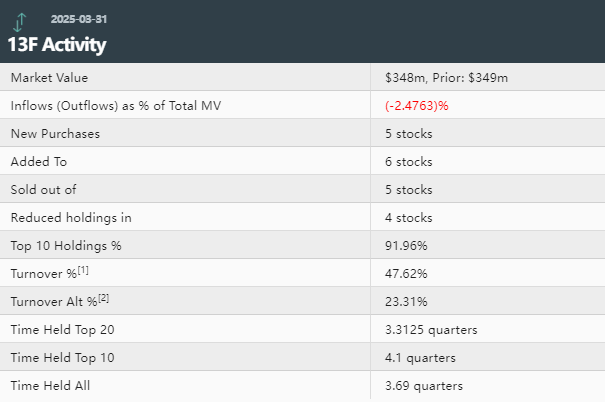The image size is (605, 402).
Task: Click the Top 10 Holdings 91.96% value
Action: (x=405, y=245)
